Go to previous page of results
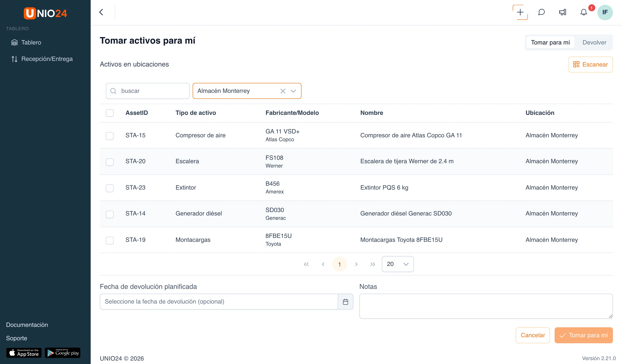 pos(323,264)
